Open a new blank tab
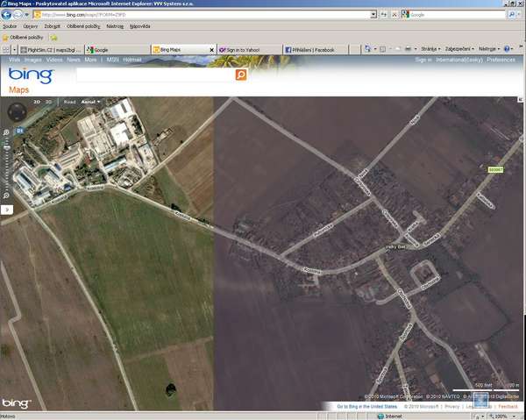 (x=354, y=50)
